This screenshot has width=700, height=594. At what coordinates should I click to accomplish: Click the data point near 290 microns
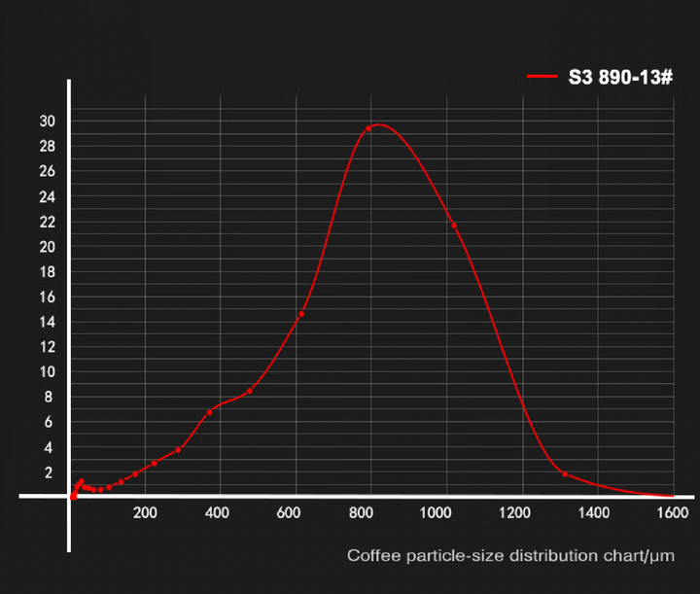tap(178, 450)
